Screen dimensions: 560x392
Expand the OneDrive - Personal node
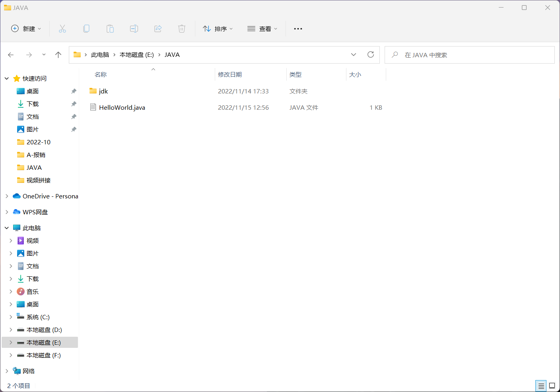click(x=7, y=196)
